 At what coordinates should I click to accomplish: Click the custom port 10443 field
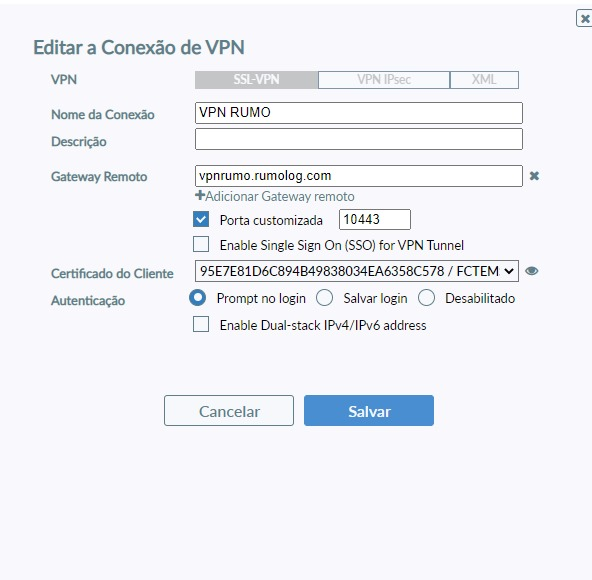tap(375, 219)
